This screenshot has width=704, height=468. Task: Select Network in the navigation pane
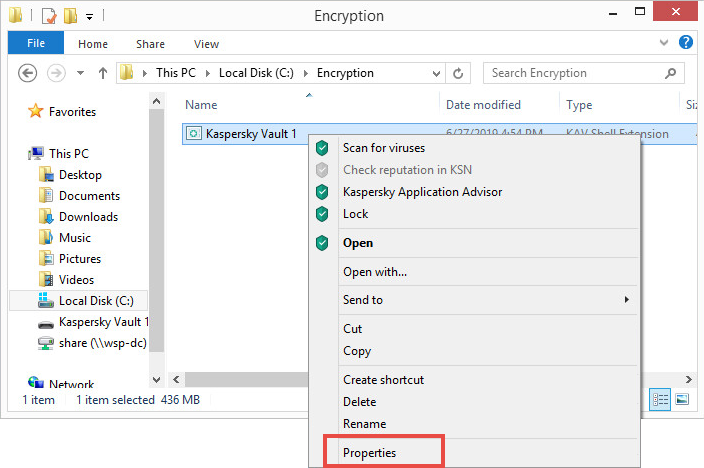[61, 384]
